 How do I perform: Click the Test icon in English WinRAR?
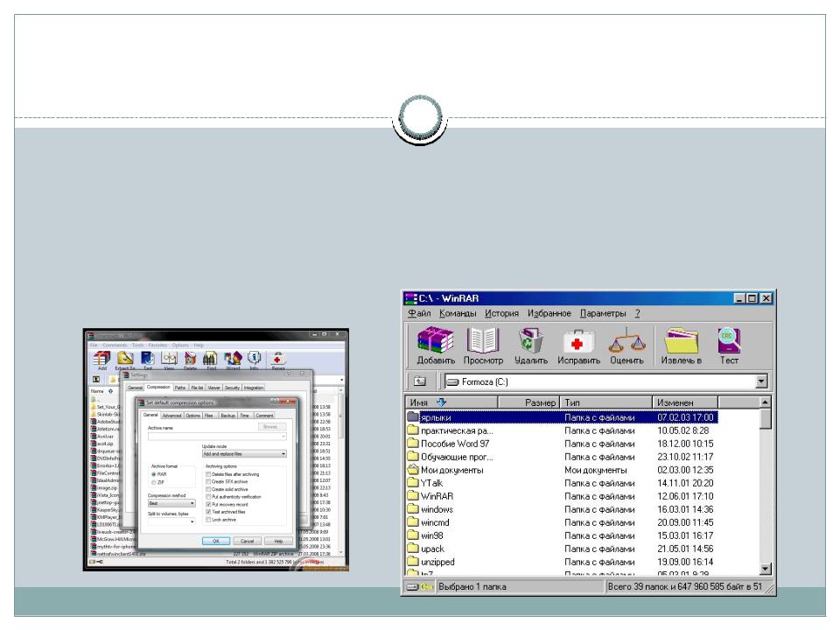click(x=147, y=357)
